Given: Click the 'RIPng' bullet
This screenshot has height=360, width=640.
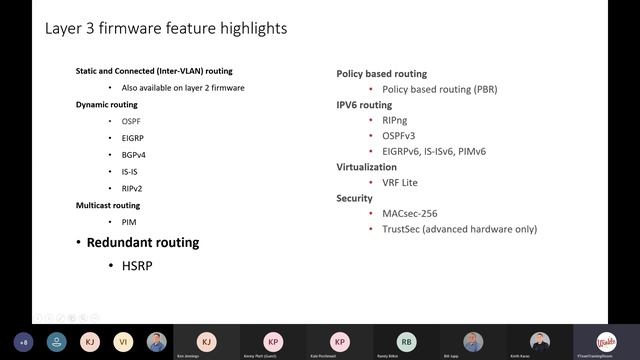Looking at the screenshot, I should (395, 120).
